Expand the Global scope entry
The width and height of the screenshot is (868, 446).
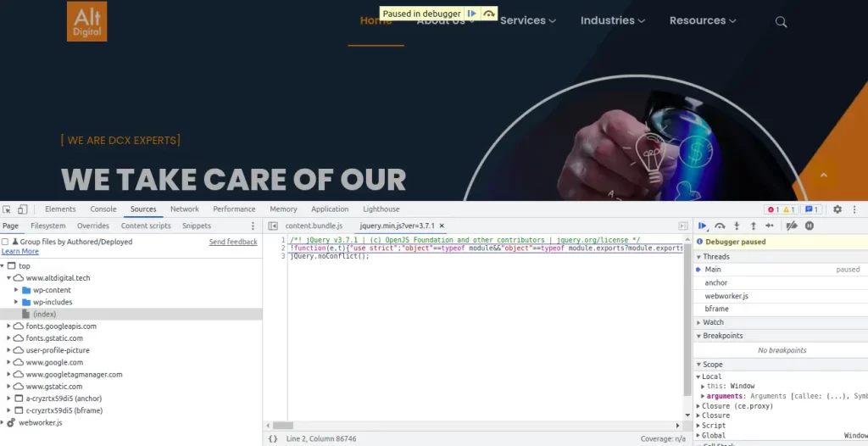[x=698, y=436]
